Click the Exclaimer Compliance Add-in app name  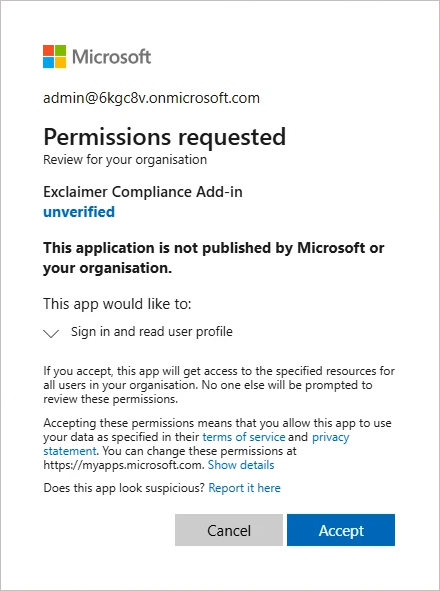[x=143, y=192]
